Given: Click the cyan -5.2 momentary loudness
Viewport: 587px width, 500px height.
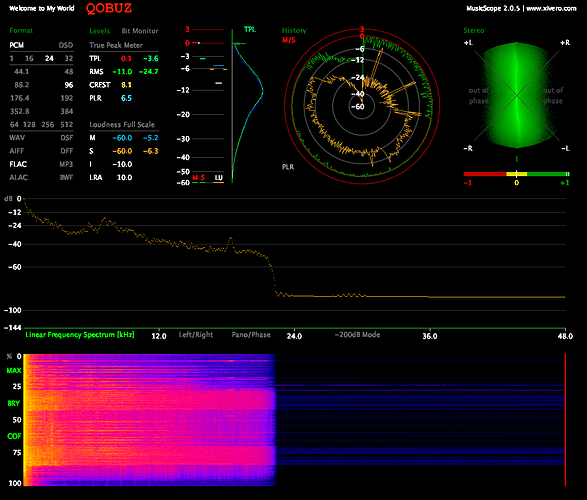Looking at the screenshot, I should 150,138.
